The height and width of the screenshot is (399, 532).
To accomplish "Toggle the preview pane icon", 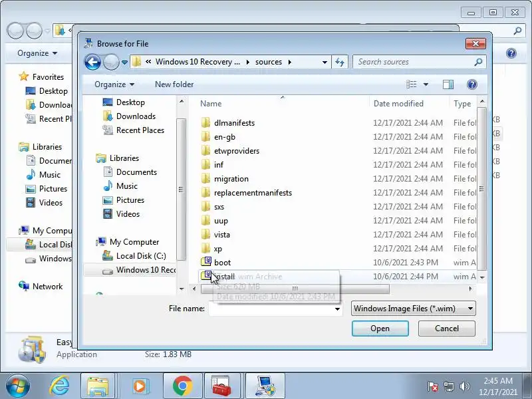I will [x=448, y=84].
